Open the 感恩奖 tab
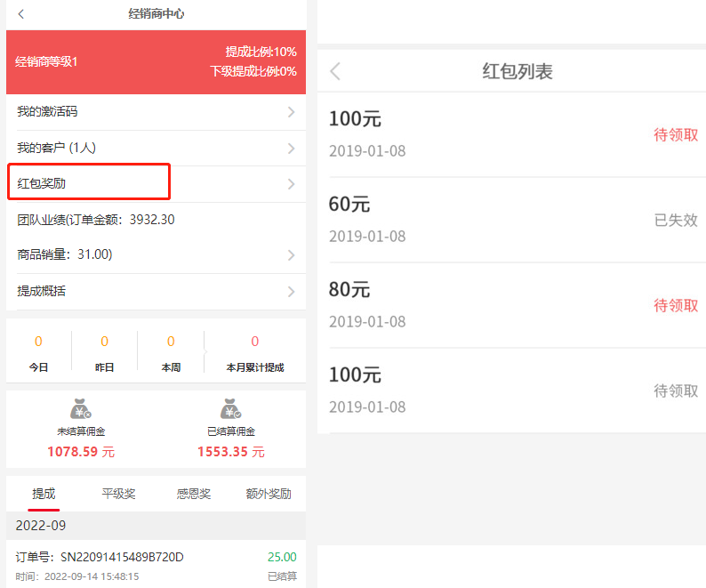Viewport: 706px width, 588px height. [x=193, y=494]
